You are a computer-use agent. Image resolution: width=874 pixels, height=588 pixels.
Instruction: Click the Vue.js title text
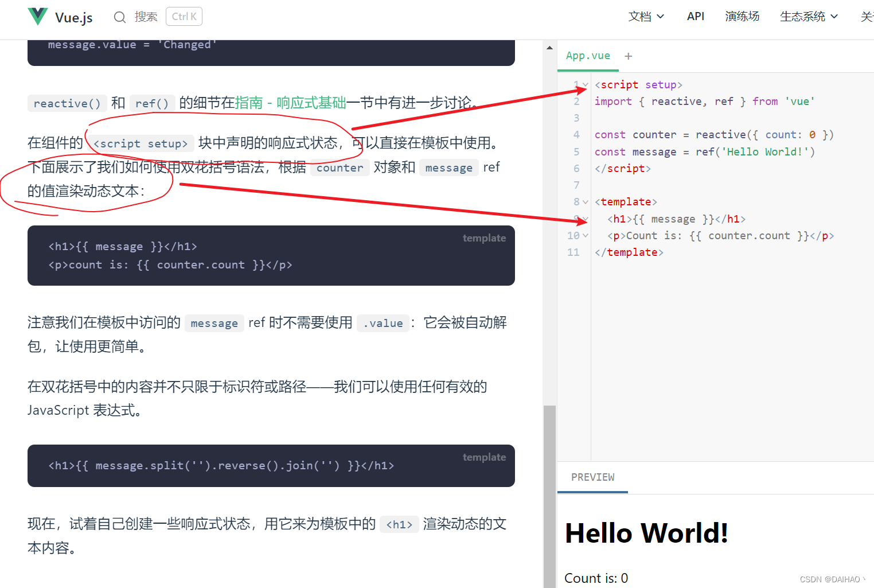(x=74, y=17)
